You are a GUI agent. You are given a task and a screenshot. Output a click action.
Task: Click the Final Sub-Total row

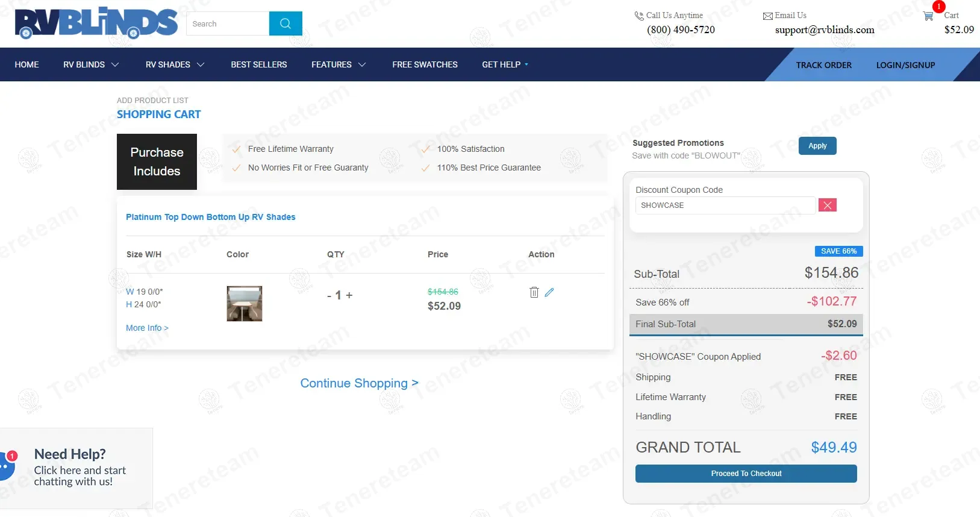(746, 324)
